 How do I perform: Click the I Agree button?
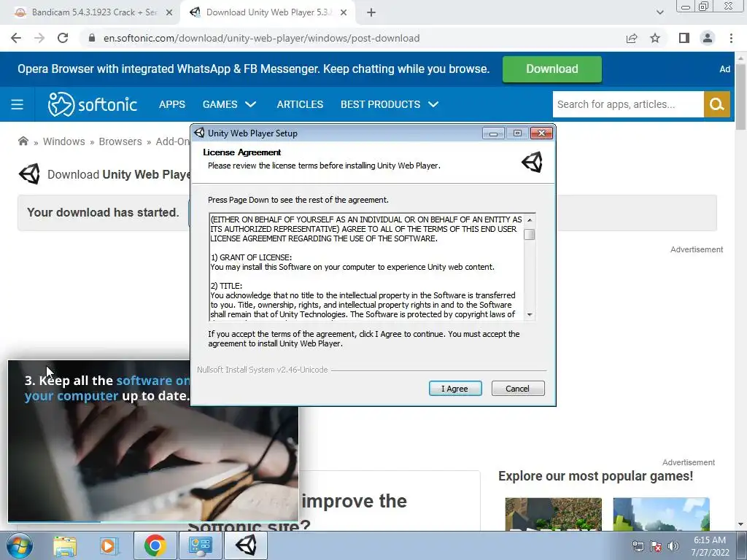click(x=455, y=389)
